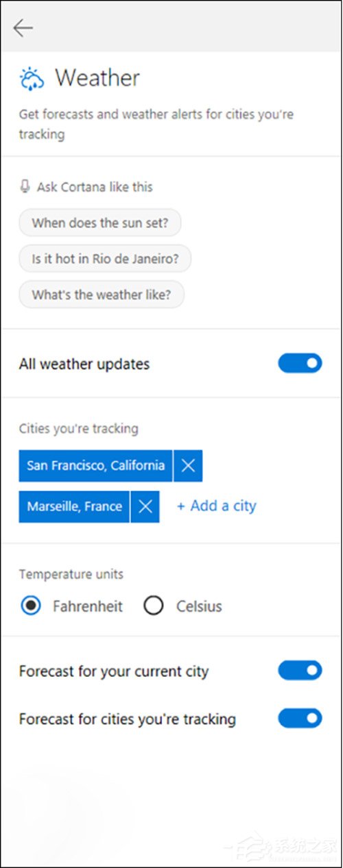
Task: Click the Cities you're tracking label
Action: point(78,429)
